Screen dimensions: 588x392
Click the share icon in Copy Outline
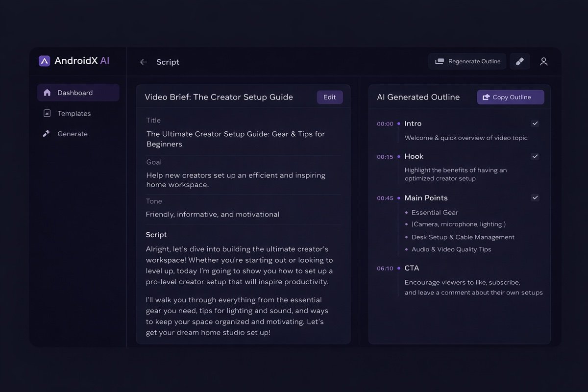point(486,98)
